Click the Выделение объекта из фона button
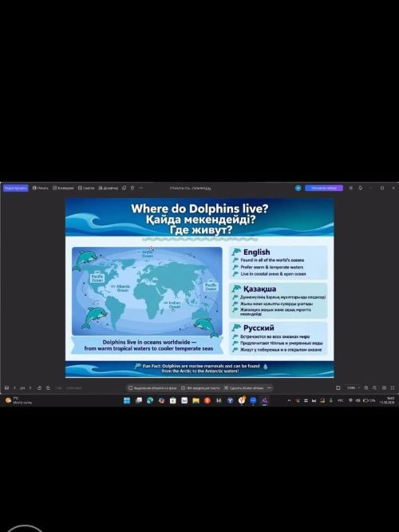The width and height of the screenshot is (399, 532). (153, 387)
